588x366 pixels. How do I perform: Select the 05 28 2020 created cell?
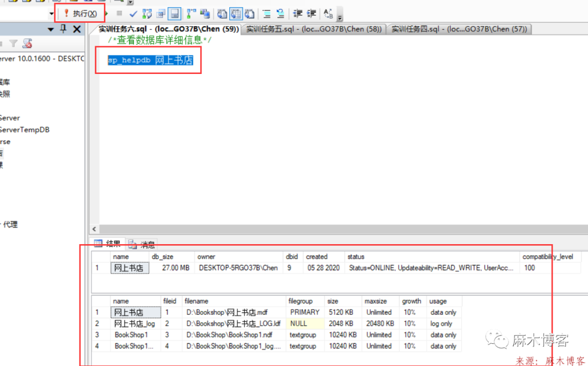tap(324, 268)
